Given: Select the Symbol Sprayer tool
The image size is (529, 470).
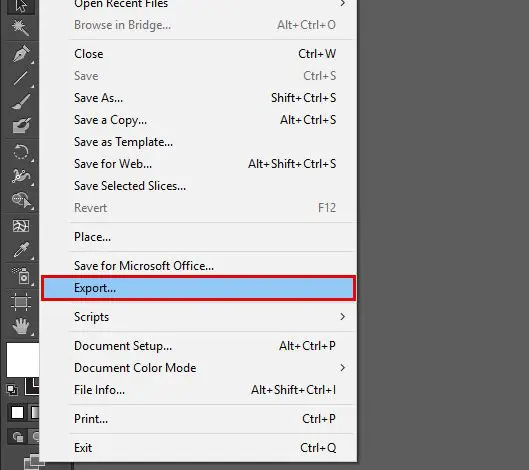Looking at the screenshot, I should coord(21,276).
